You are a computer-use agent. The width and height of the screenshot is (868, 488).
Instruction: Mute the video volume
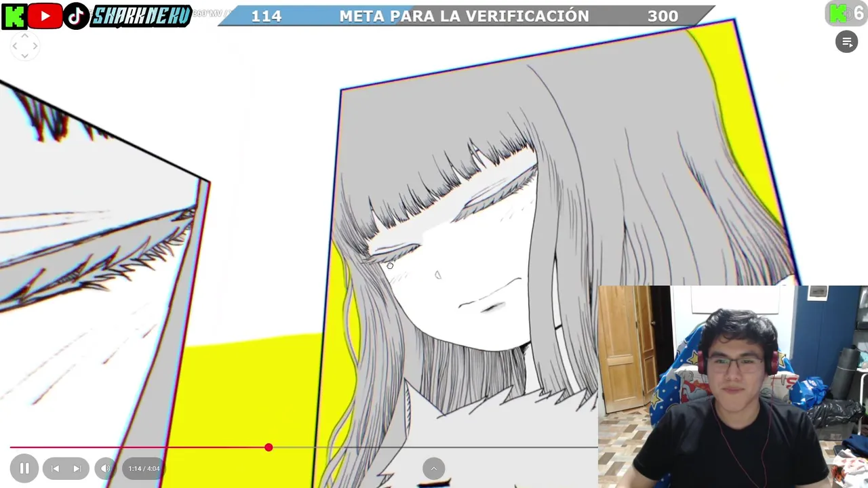point(105,468)
